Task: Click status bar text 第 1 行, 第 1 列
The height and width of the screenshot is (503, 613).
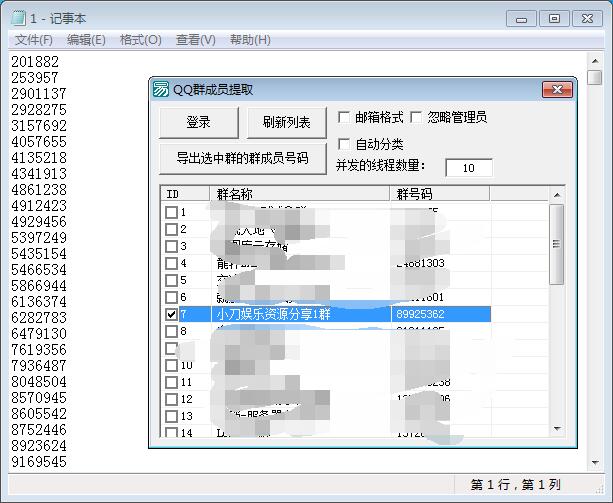Action: point(516,485)
